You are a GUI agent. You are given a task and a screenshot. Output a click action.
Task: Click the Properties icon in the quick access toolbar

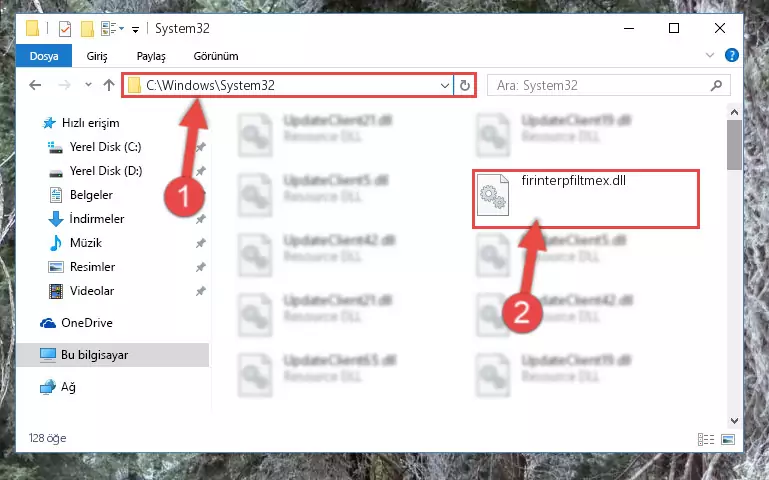point(65,29)
